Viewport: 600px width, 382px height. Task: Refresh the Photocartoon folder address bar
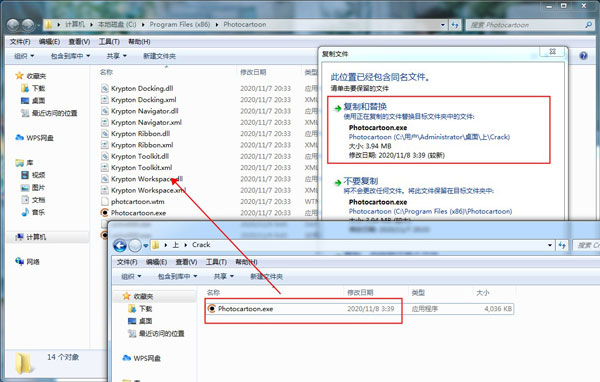(455, 25)
